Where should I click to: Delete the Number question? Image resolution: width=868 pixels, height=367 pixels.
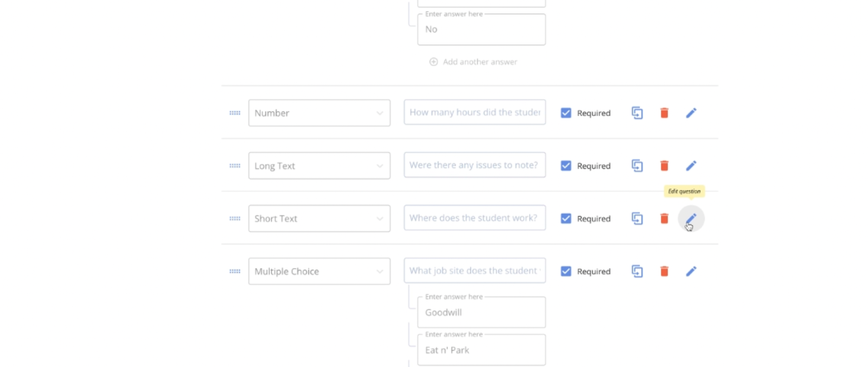tap(664, 113)
